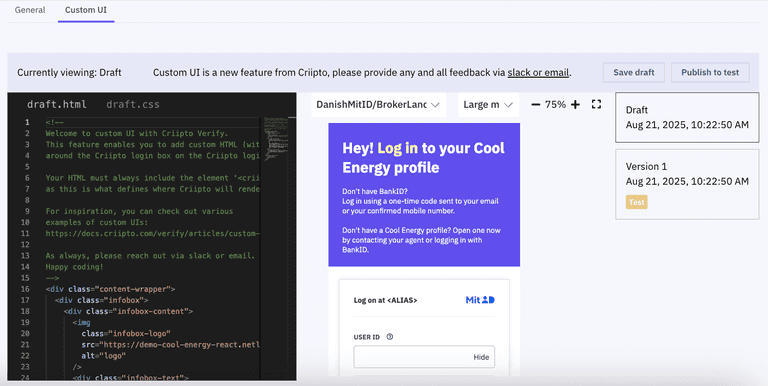Click the 'Welcome to custom UI' comment line
Viewport: 768px width, 386px height.
[x=137, y=133]
